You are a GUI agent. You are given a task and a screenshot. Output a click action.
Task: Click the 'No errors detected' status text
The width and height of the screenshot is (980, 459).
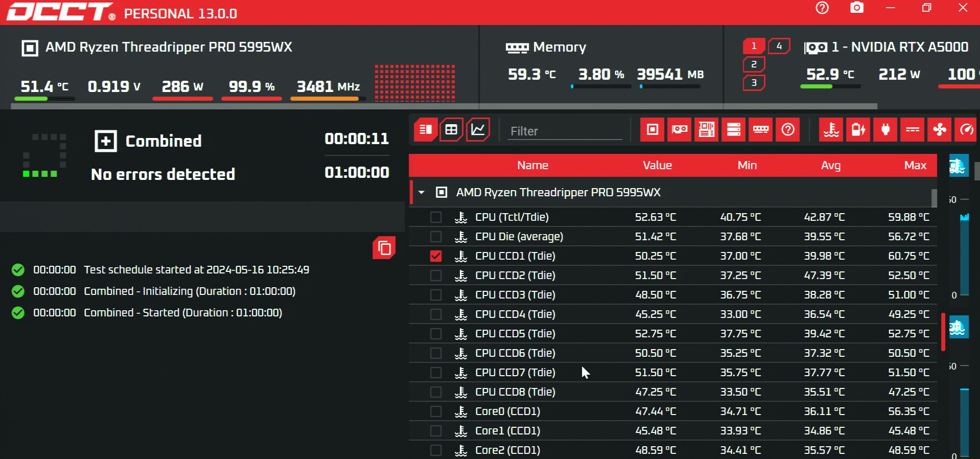pos(163,174)
